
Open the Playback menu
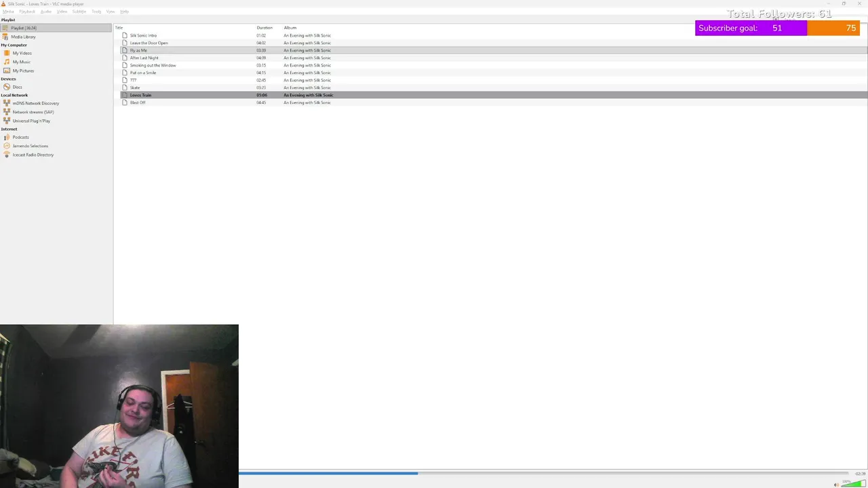coord(27,12)
